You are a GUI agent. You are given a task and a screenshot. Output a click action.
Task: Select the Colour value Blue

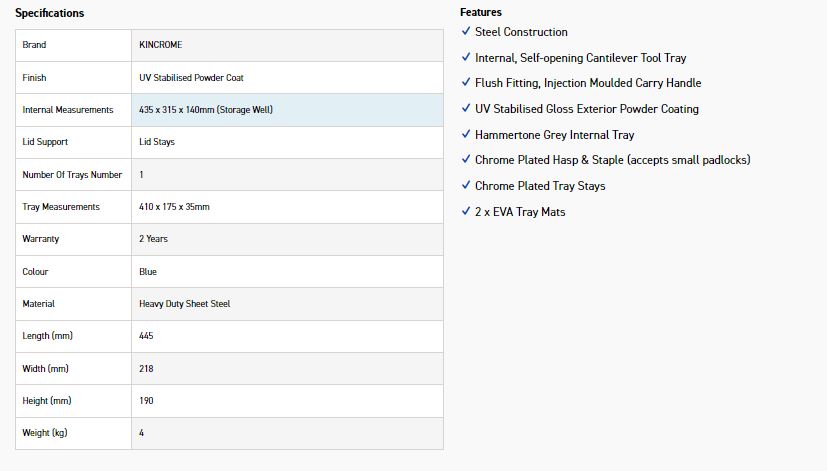coord(148,272)
